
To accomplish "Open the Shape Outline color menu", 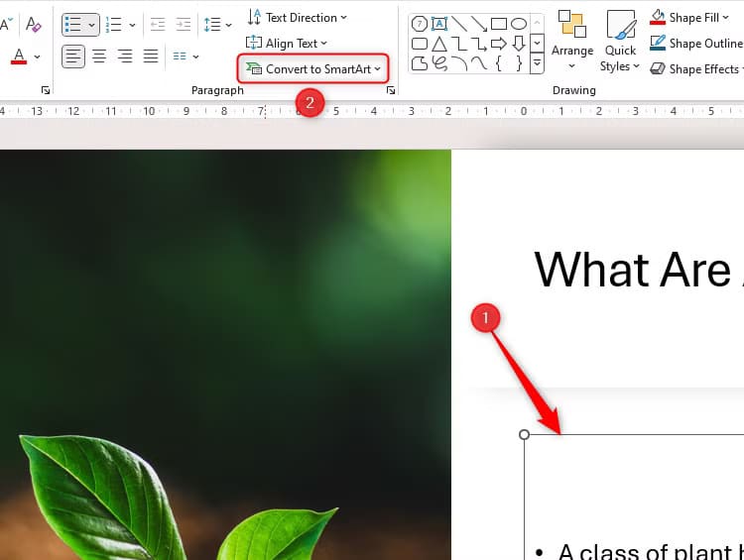I will pos(696,44).
